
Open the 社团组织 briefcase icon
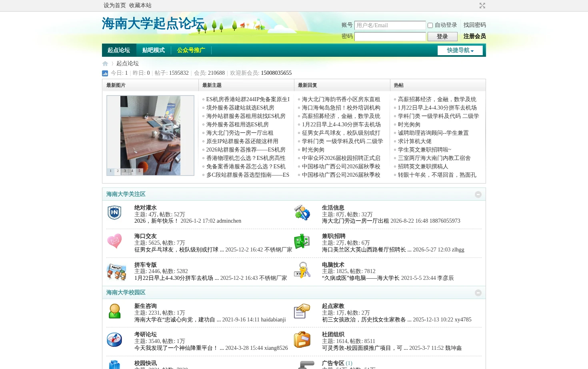point(302,339)
